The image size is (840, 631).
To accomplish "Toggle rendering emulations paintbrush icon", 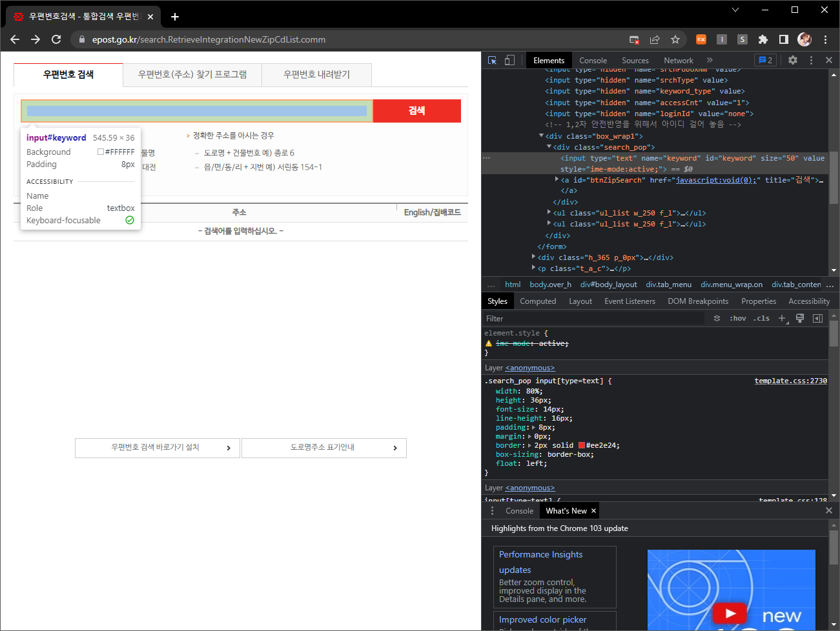I will click(x=800, y=318).
